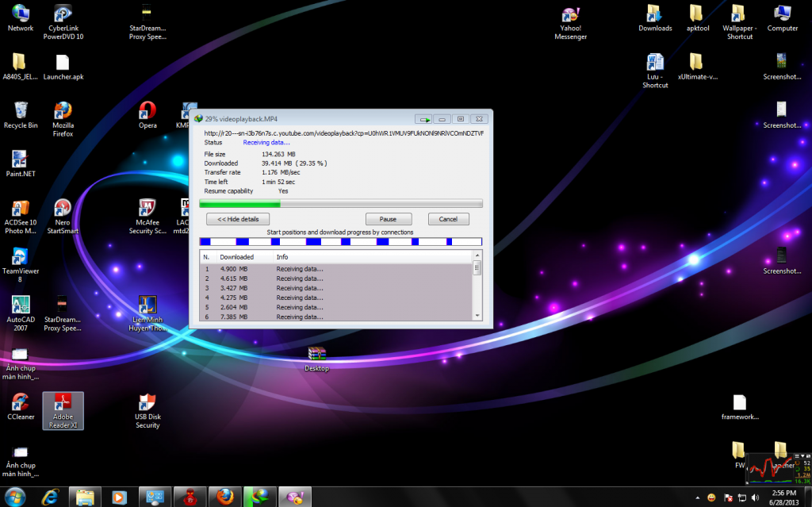The width and height of the screenshot is (812, 507).
Task: Select the Nero StartSmart shortcut
Action: [63, 217]
